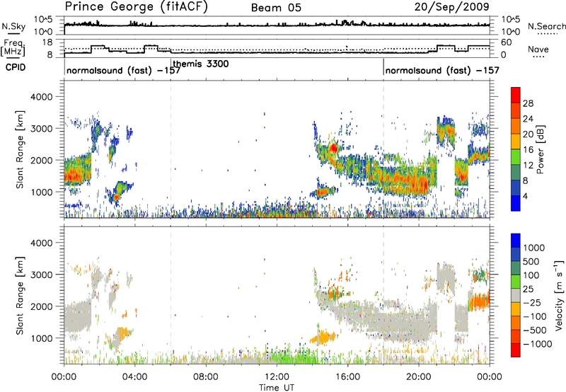Click the '04:00' time tick label
Screen dimensions: 566x392
pos(134,377)
